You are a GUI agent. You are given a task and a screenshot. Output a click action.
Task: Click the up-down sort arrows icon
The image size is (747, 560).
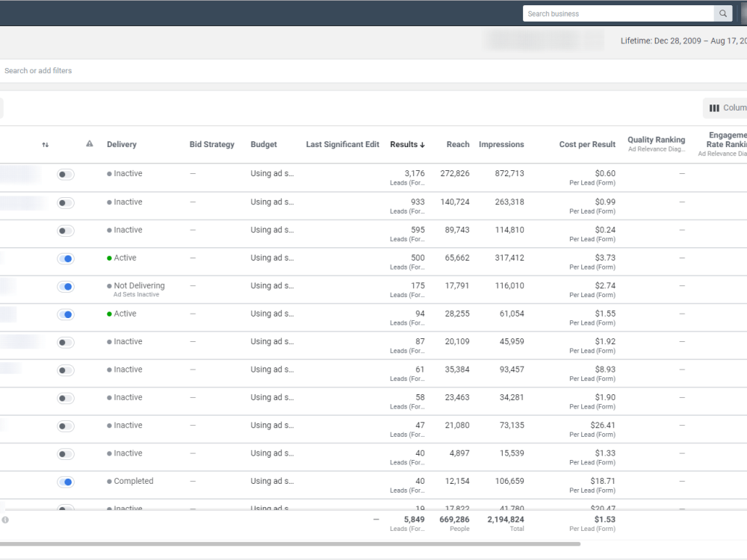[x=46, y=145]
